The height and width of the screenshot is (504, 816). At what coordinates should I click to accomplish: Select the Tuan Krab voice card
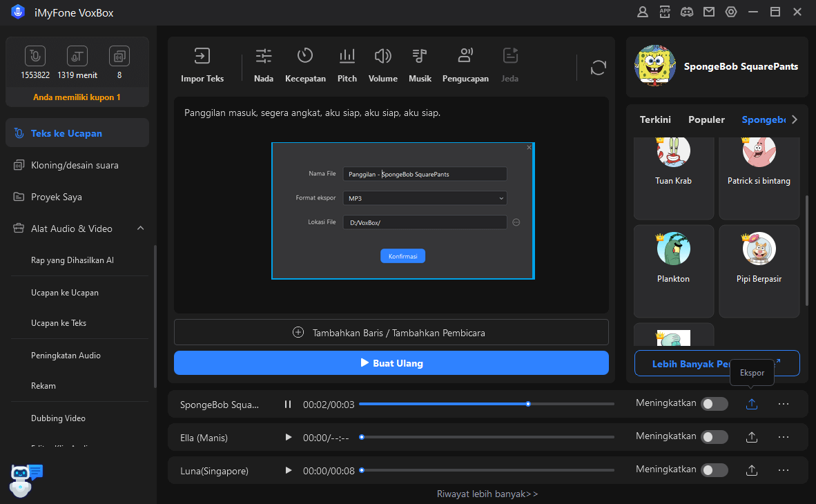coord(673,178)
